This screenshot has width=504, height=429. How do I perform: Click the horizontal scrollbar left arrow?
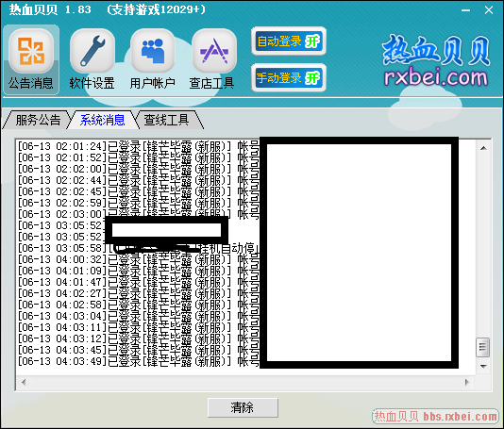[x=24, y=382]
